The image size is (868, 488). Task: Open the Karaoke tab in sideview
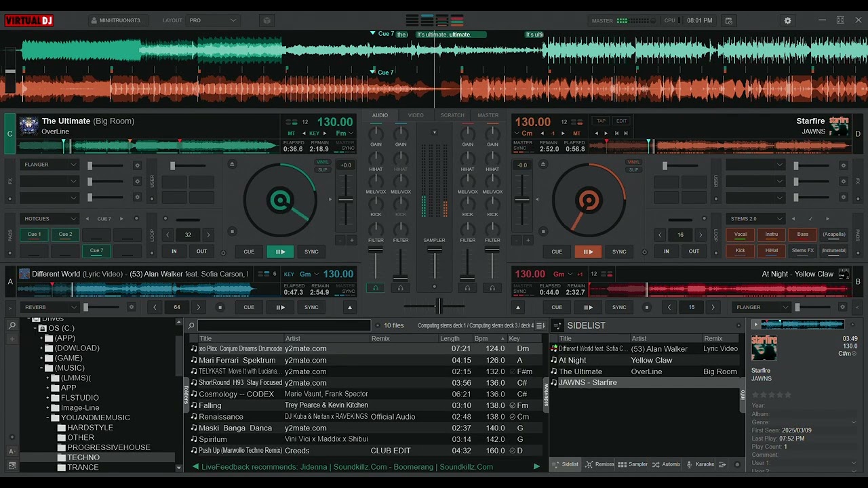(701, 464)
